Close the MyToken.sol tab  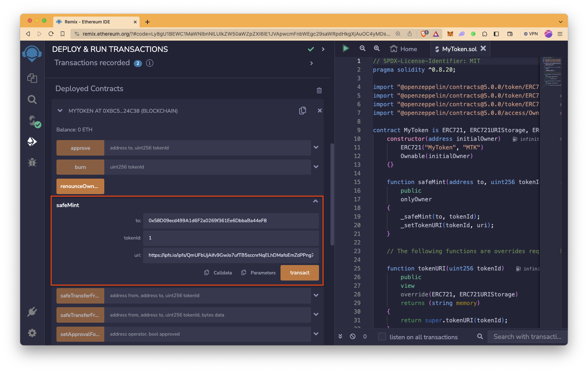coord(483,48)
